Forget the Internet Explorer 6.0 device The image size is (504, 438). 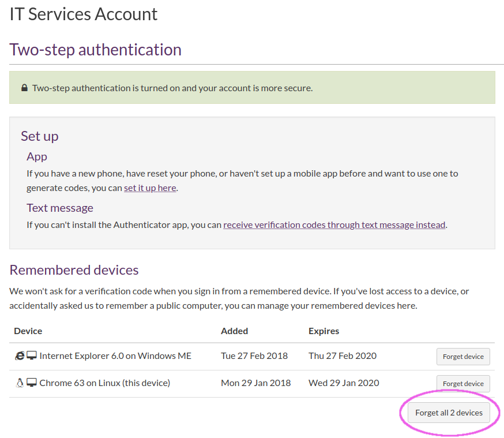click(x=462, y=357)
